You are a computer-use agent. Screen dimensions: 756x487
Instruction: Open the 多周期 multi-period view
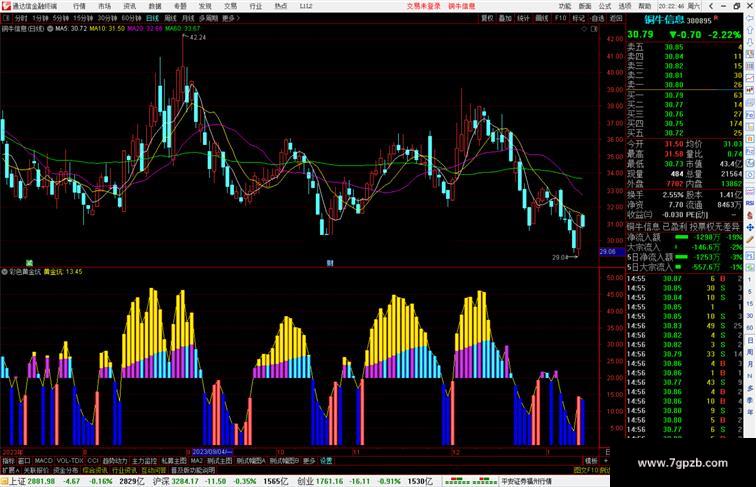208,18
